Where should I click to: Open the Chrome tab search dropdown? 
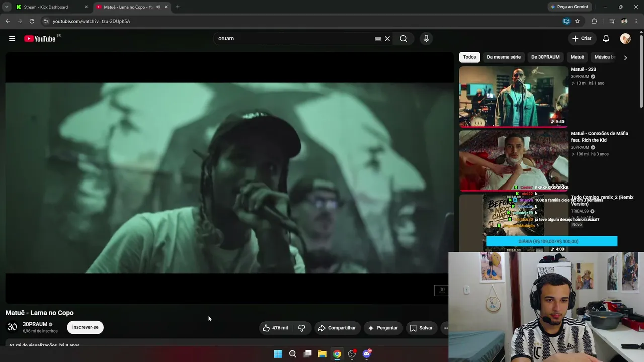(x=7, y=7)
